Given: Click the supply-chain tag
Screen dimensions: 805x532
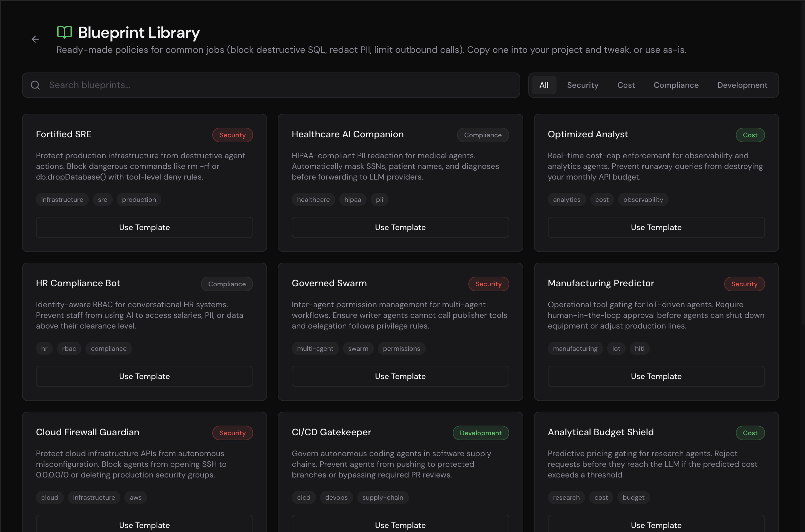Looking at the screenshot, I should [x=383, y=497].
